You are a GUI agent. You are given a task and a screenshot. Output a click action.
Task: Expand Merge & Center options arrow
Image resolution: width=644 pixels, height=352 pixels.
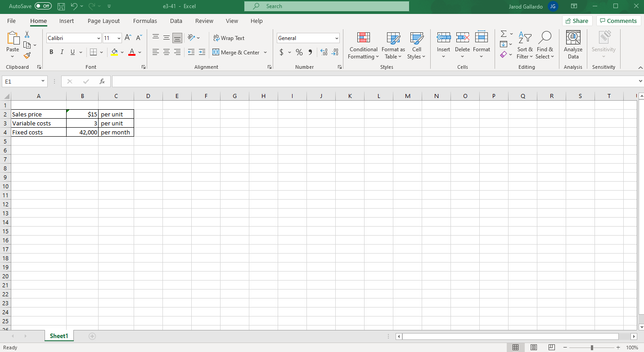pyautogui.click(x=265, y=53)
